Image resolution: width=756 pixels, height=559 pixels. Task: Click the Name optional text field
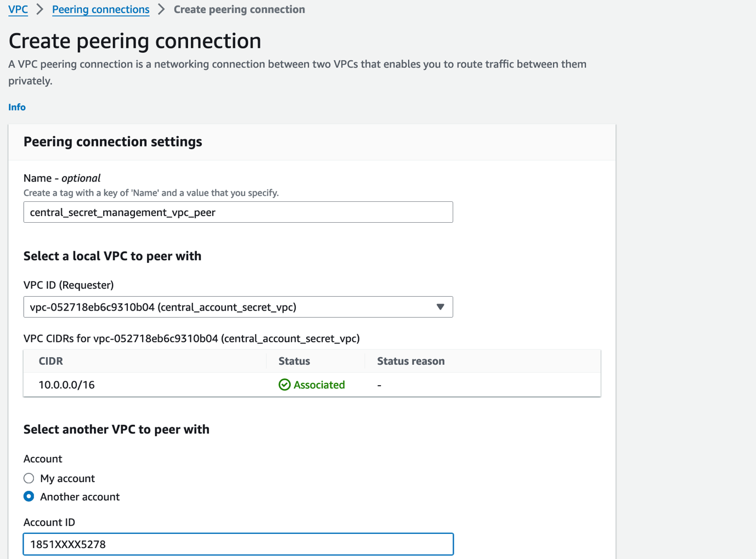pos(238,212)
